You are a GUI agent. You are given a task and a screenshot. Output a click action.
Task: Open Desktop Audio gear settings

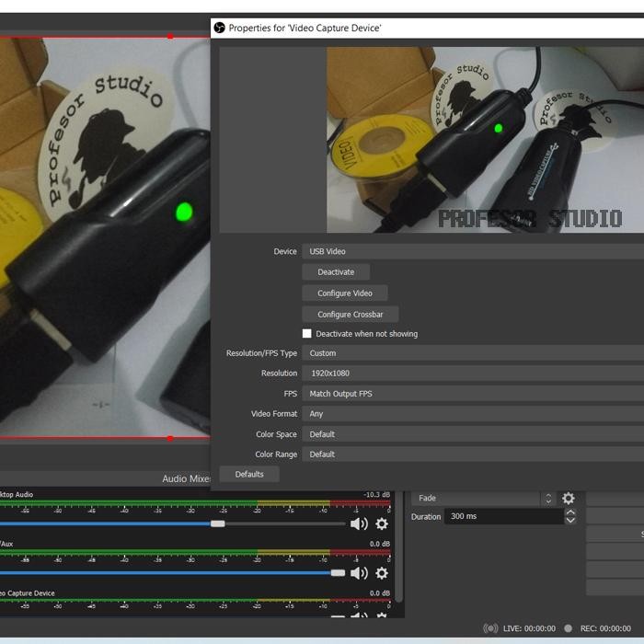pos(382,523)
